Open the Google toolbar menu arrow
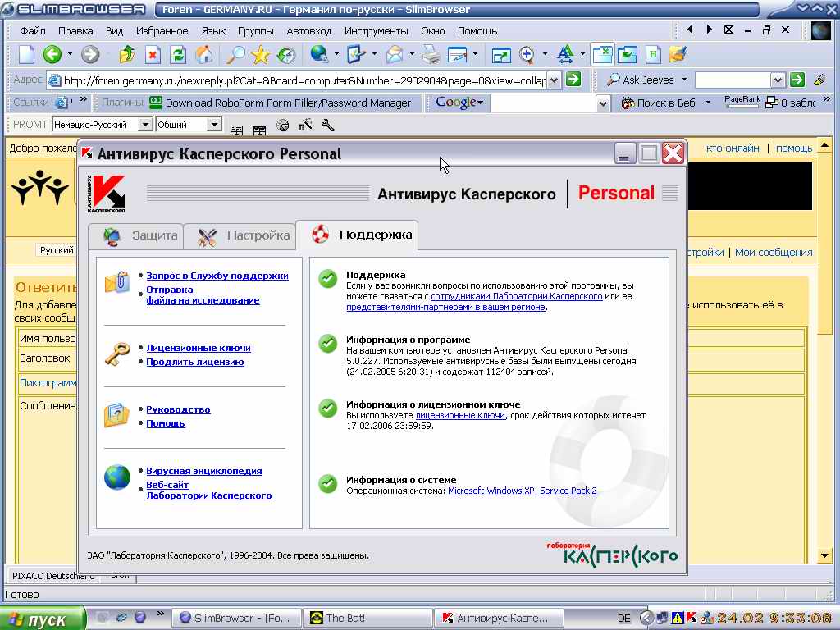The width and height of the screenshot is (840, 630). point(480,103)
